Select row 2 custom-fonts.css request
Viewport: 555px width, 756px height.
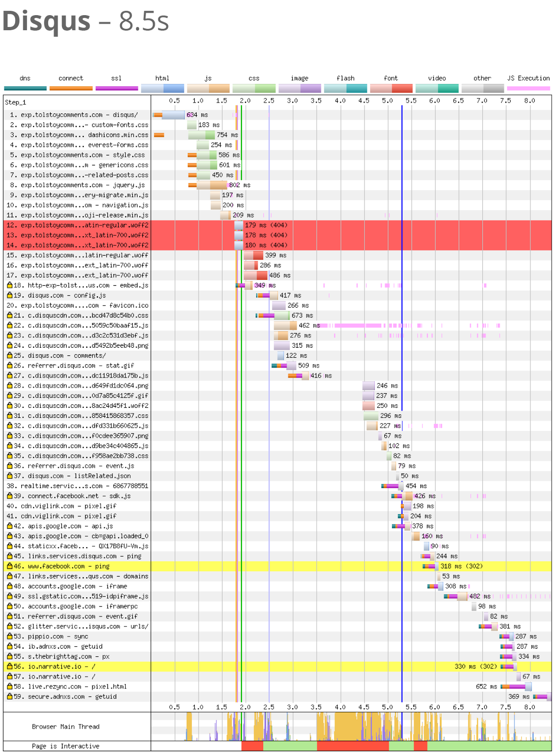(277, 125)
